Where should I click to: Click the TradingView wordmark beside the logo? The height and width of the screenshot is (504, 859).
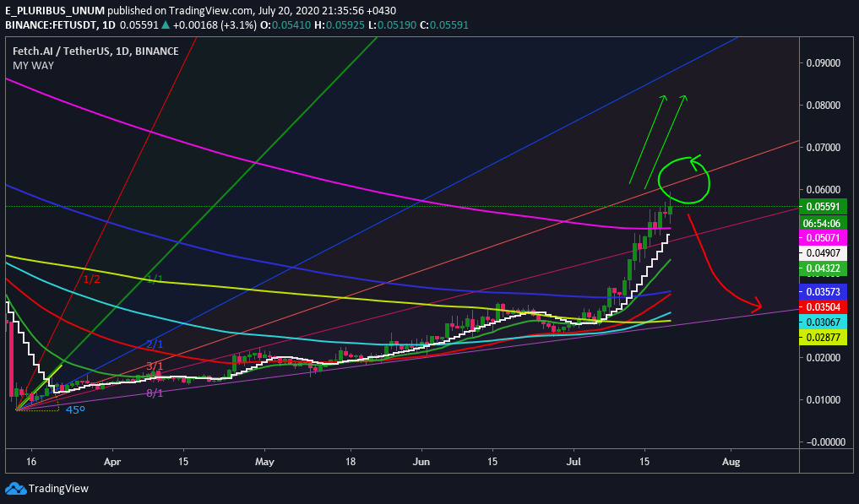click(x=58, y=488)
